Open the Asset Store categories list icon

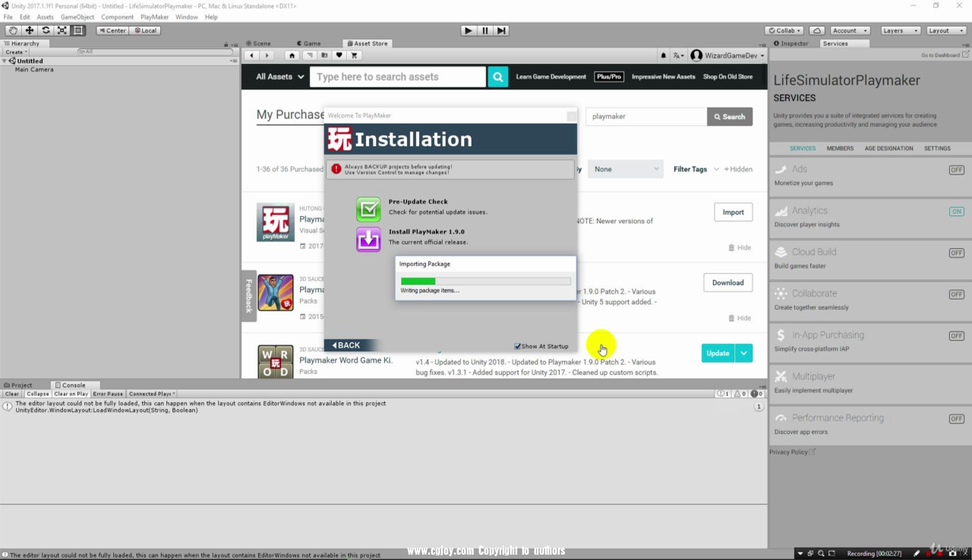coord(309,55)
